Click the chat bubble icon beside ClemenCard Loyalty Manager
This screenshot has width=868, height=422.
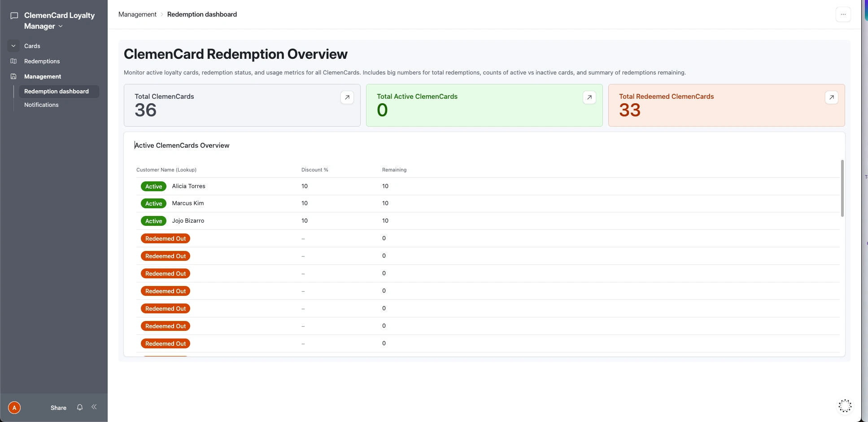point(14,16)
